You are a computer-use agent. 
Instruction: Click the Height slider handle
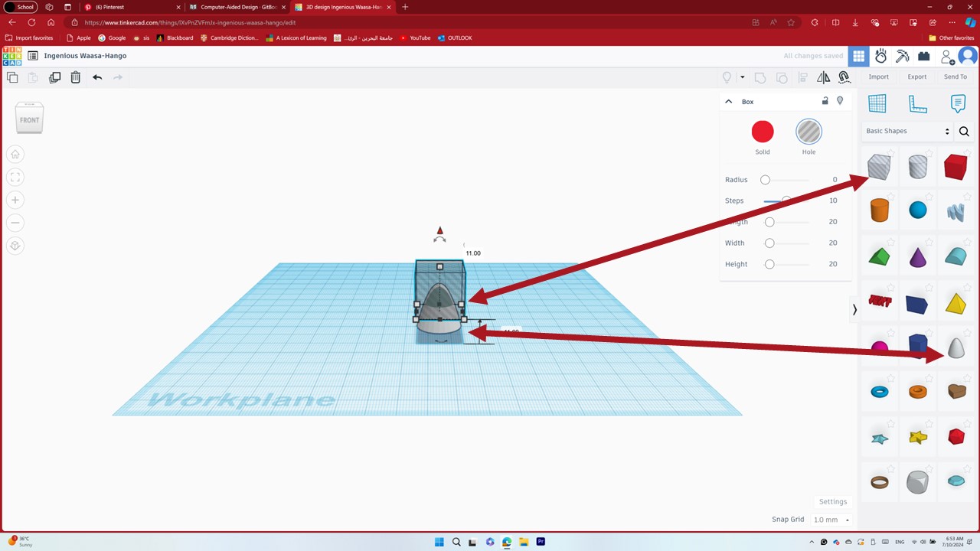(x=769, y=264)
